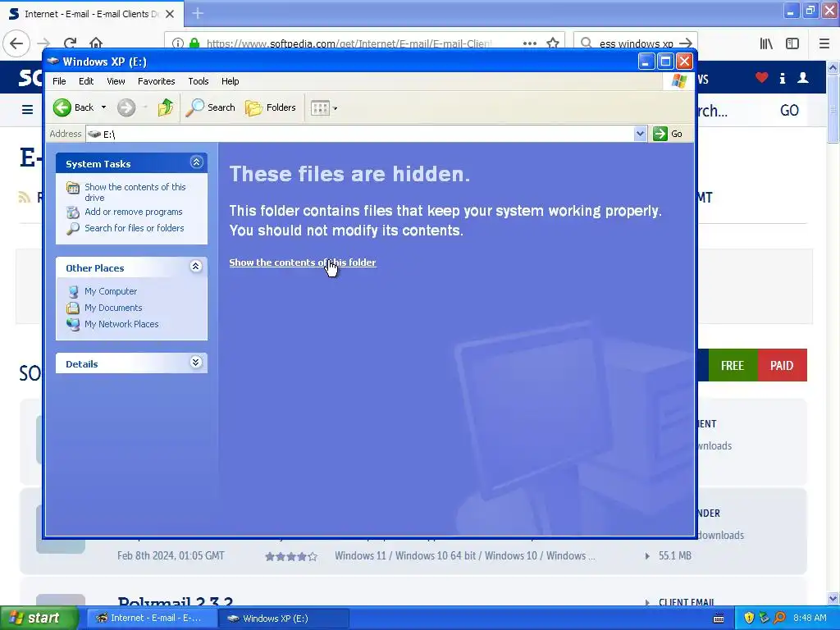The height and width of the screenshot is (630, 840).
Task: Click the Up folder icon in Explorer toolbar
Action: coord(166,107)
